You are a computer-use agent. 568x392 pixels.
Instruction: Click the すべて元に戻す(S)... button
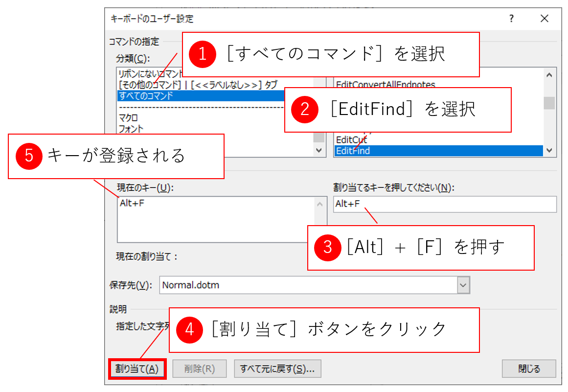point(277,369)
